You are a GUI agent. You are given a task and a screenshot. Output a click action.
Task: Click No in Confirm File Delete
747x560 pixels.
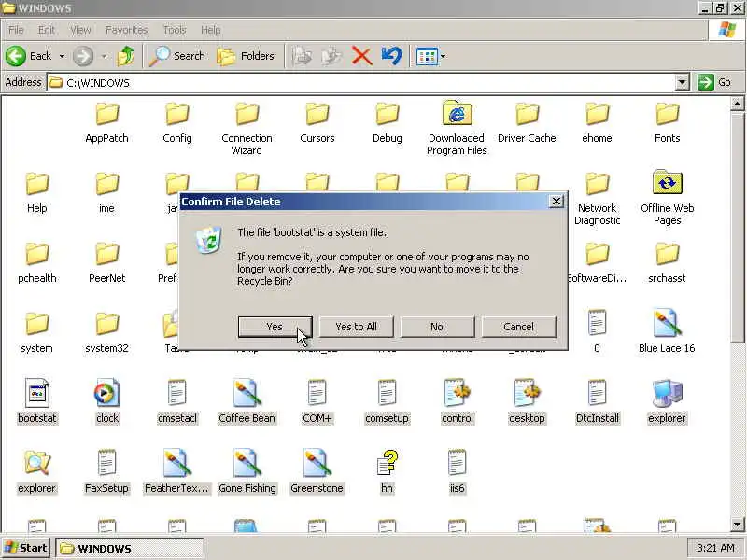click(437, 327)
